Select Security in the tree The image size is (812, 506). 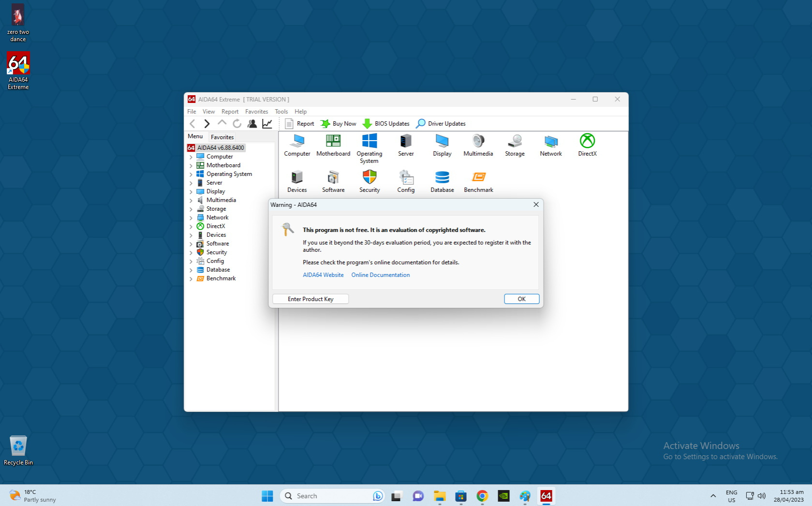click(x=216, y=252)
